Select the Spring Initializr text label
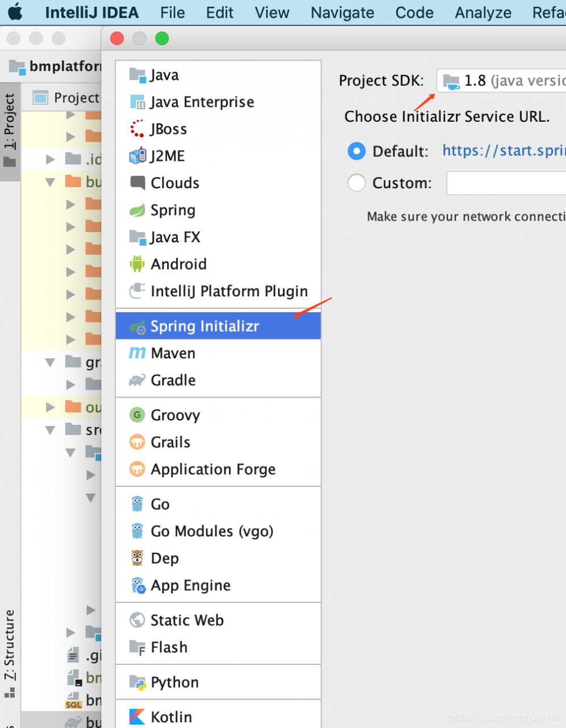The image size is (566, 728). (x=205, y=326)
